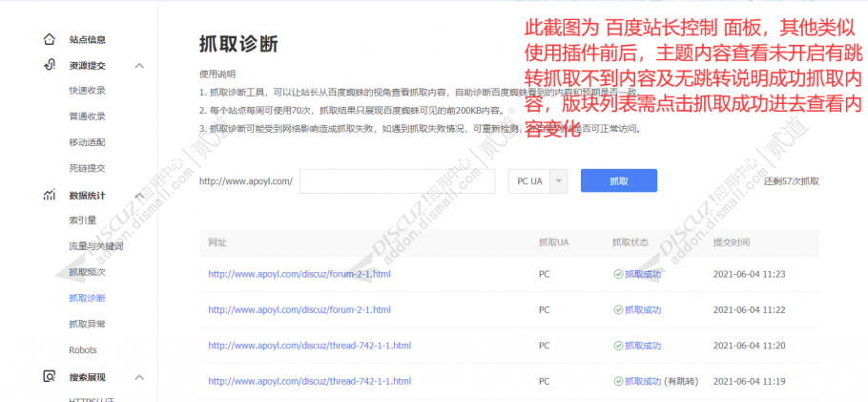Open 移动适配 in the sidebar
The width and height of the screenshot is (868, 402).
pos(88,142)
